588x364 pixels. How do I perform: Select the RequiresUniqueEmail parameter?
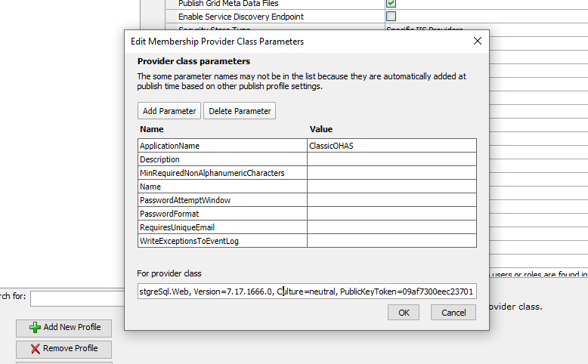[x=222, y=227]
